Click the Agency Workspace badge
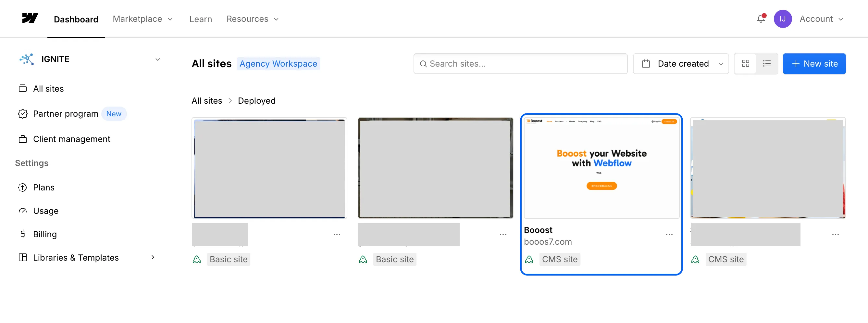This screenshot has width=868, height=323. [278, 63]
